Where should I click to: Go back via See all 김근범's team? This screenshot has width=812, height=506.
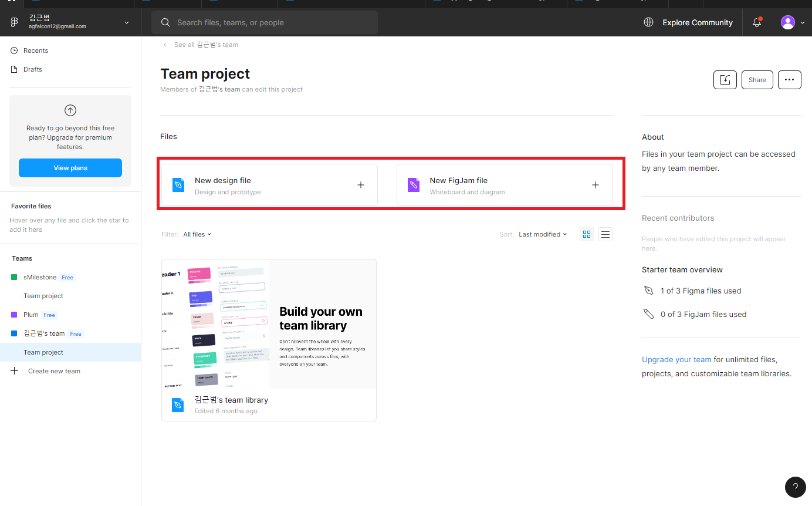(200, 45)
